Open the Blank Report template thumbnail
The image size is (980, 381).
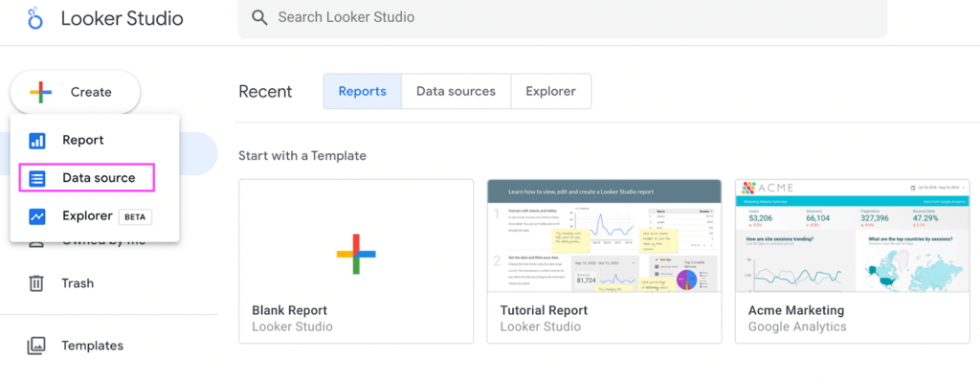point(356,235)
